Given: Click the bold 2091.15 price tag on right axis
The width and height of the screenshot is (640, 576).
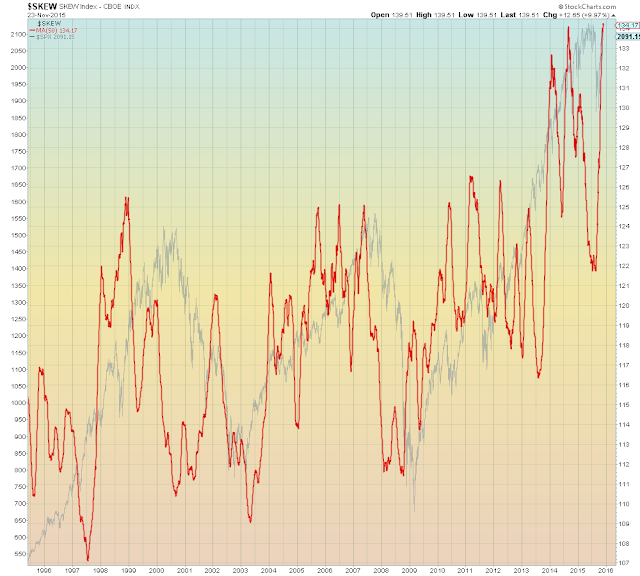Looking at the screenshot, I should pyautogui.click(x=628, y=37).
